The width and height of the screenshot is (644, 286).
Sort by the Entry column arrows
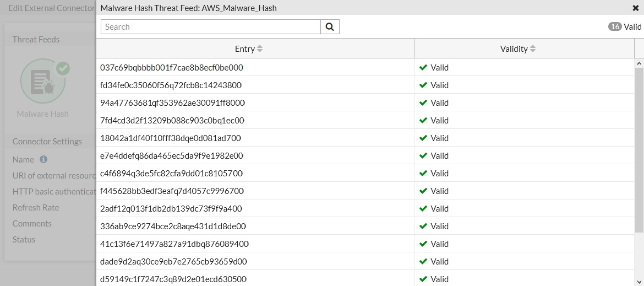[260, 49]
